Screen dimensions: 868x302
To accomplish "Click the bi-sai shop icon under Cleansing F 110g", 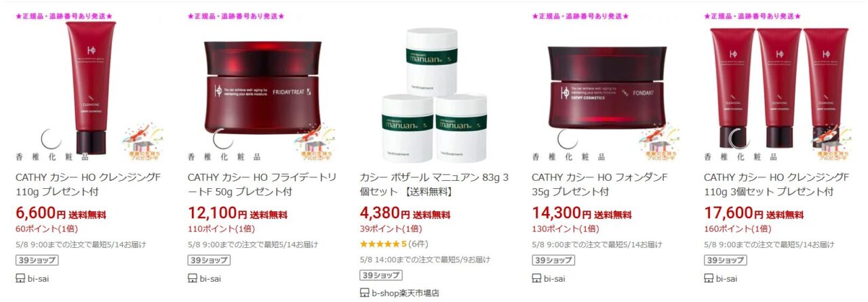I will point(20,278).
